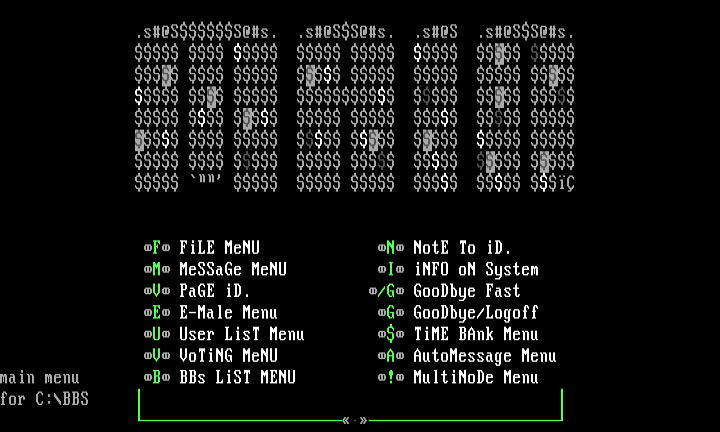Click the User LisT Menu text
The image size is (720, 432).
pos(241,334)
